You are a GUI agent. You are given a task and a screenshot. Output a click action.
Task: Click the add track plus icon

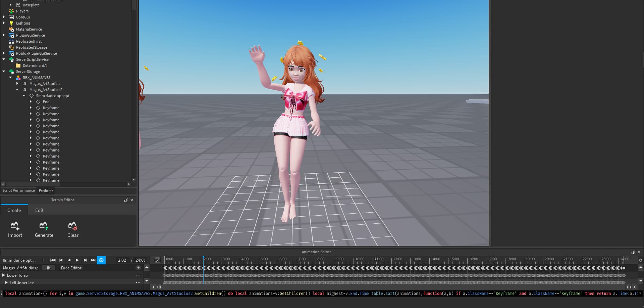(x=138, y=268)
